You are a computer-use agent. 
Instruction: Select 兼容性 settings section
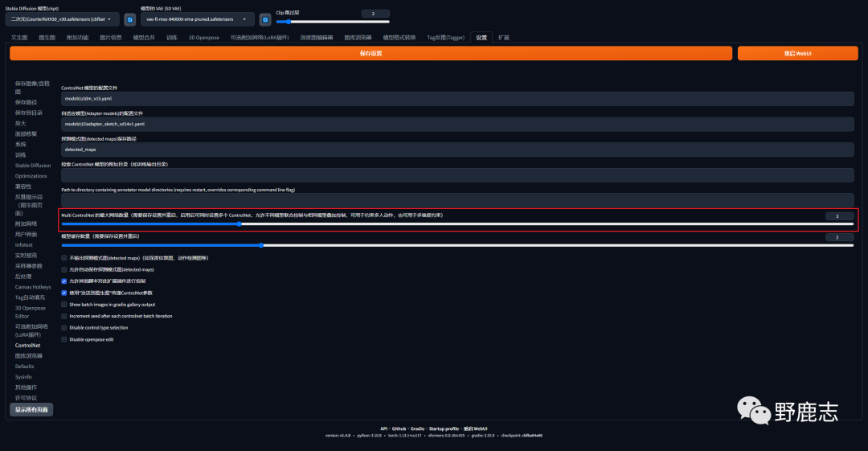tap(23, 187)
